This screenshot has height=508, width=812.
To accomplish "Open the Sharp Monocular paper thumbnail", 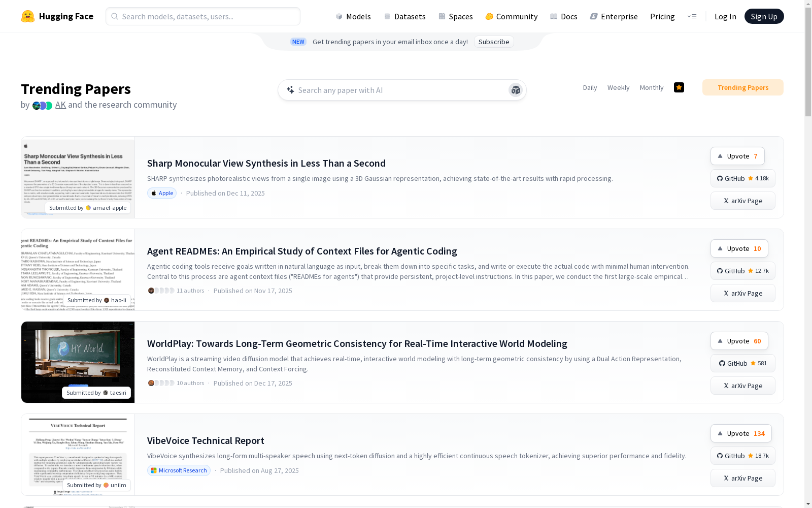I will click(78, 177).
